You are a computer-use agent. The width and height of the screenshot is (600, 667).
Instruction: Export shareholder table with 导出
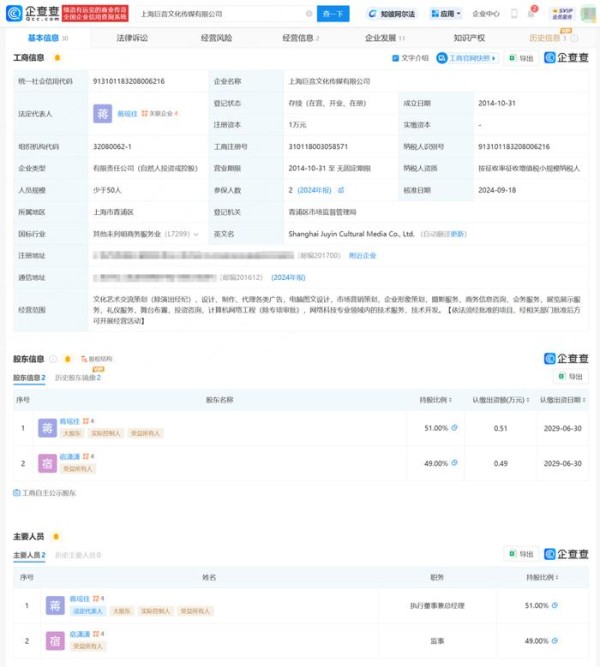point(571,376)
